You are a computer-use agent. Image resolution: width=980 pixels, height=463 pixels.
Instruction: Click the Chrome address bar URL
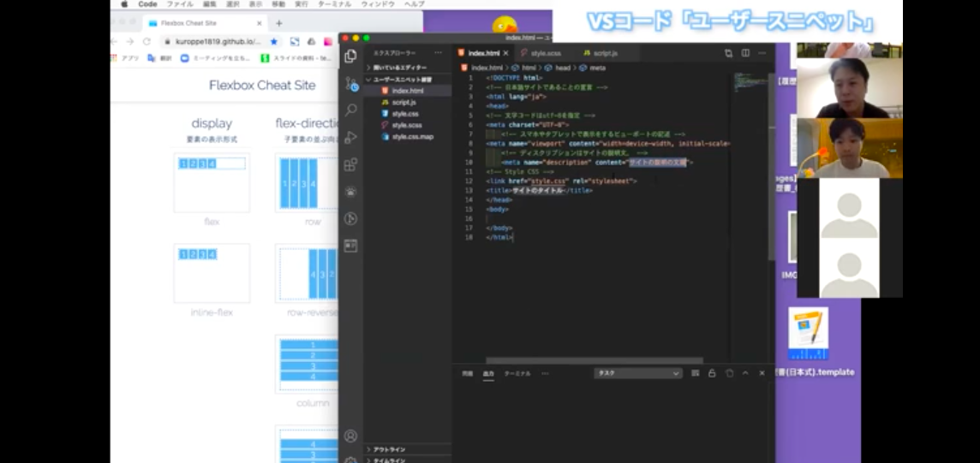(218, 41)
